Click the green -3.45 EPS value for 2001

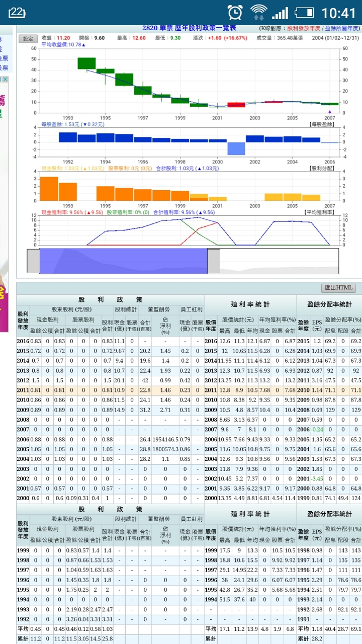317,478
